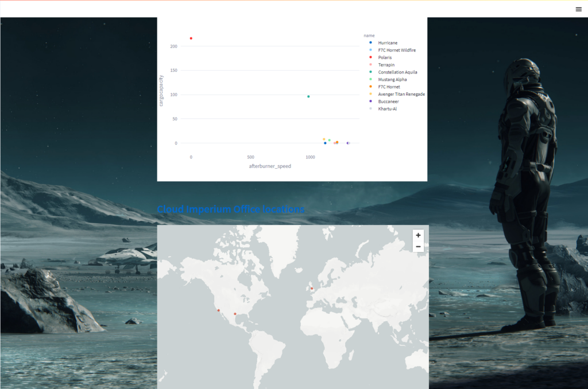Viewport: 588px width, 389px height.
Task: Zoom out on the office map
Action: tap(418, 247)
